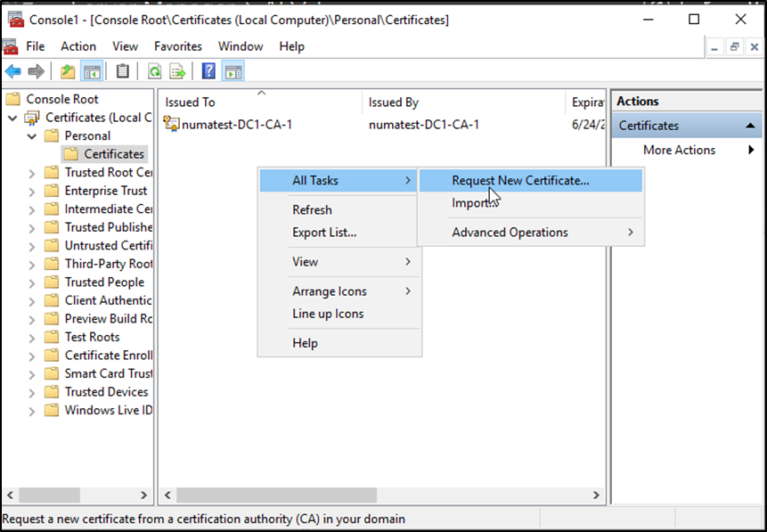Choose Request New Certificate from submenu
The height and width of the screenshot is (532, 767).
tap(520, 180)
